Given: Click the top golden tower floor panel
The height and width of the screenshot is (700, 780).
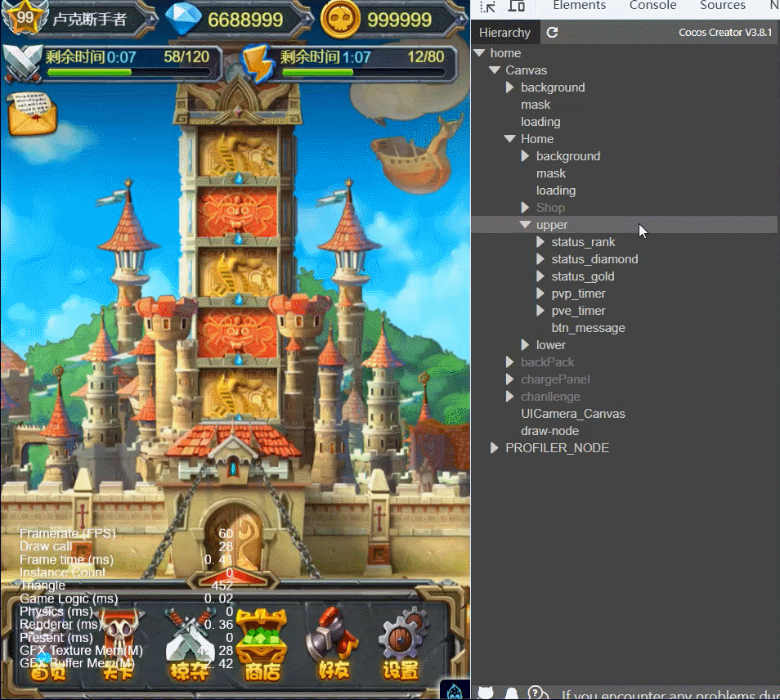Looking at the screenshot, I should [238, 152].
